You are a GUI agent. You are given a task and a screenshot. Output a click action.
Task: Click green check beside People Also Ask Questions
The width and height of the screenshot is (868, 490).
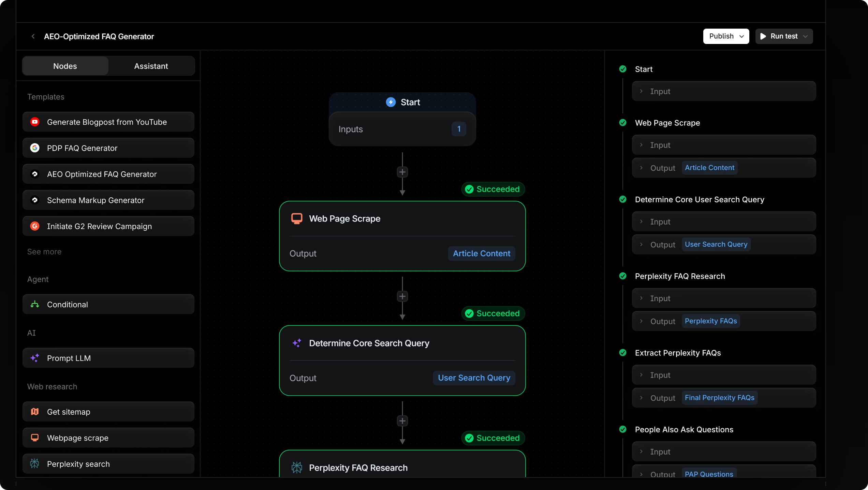click(623, 429)
